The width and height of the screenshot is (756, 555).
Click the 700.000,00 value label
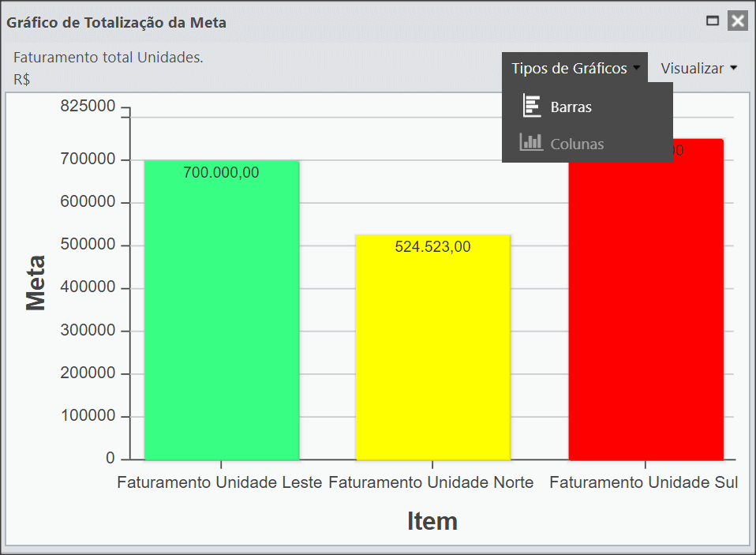pyautogui.click(x=221, y=172)
